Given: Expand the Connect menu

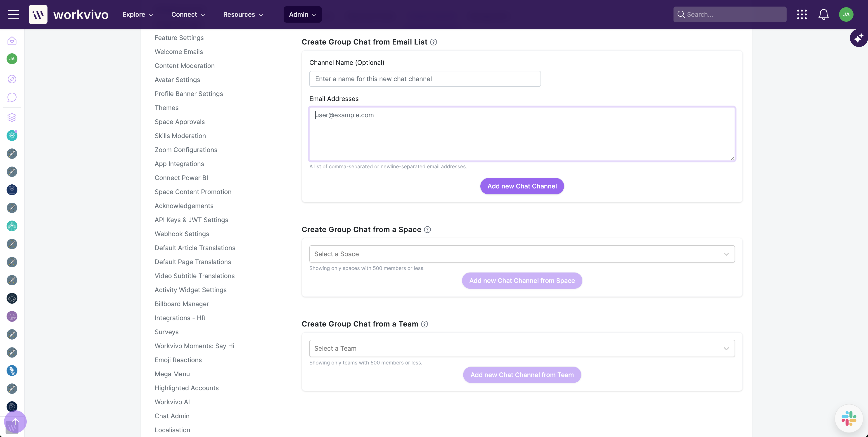Looking at the screenshot, I should tap(188, 14).
